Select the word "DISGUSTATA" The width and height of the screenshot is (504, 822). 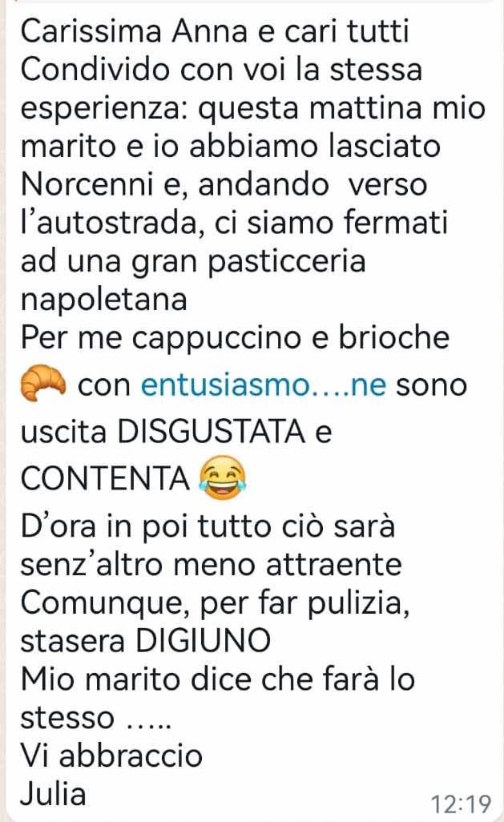tap(211, 433)
